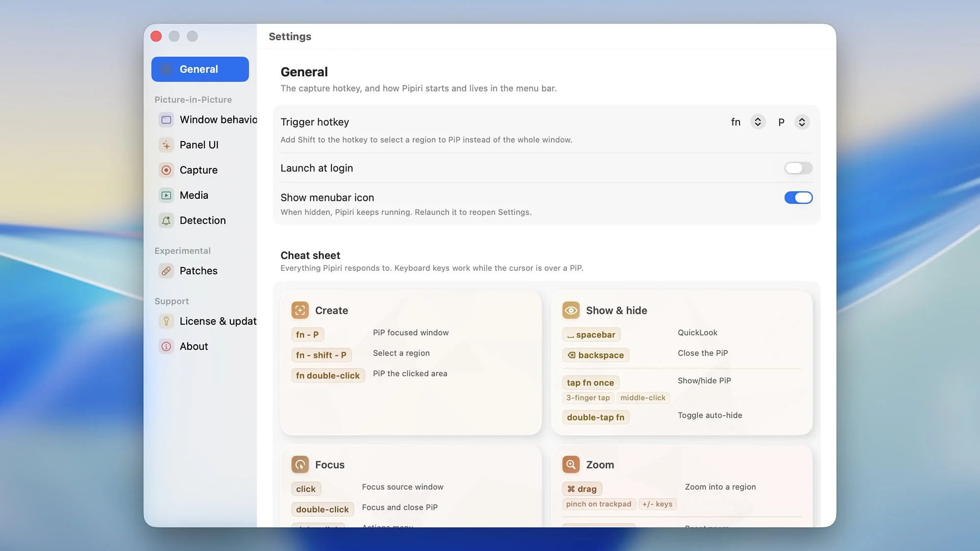
Task: Click the double-tap fn badge
Action: [596, 417]
